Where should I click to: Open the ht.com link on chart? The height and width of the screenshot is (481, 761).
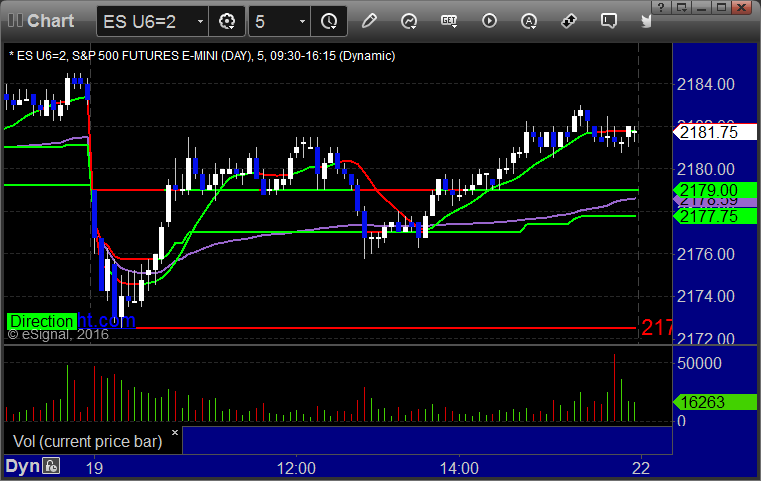pos(106,320)
